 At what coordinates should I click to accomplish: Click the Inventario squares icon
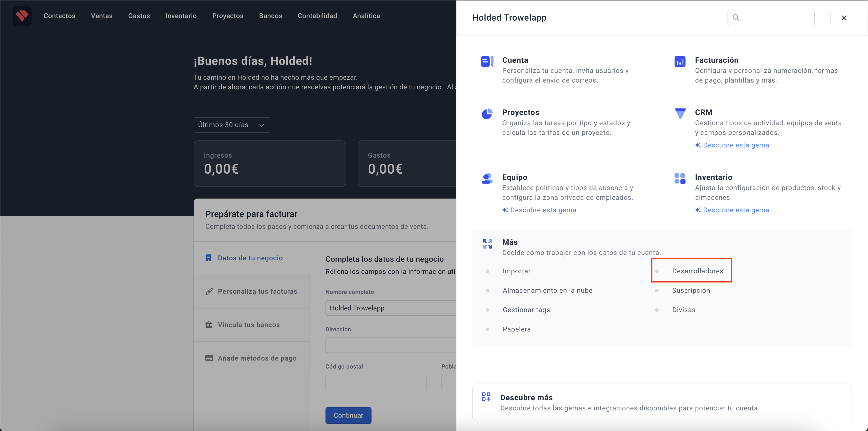tap(680, 179)
